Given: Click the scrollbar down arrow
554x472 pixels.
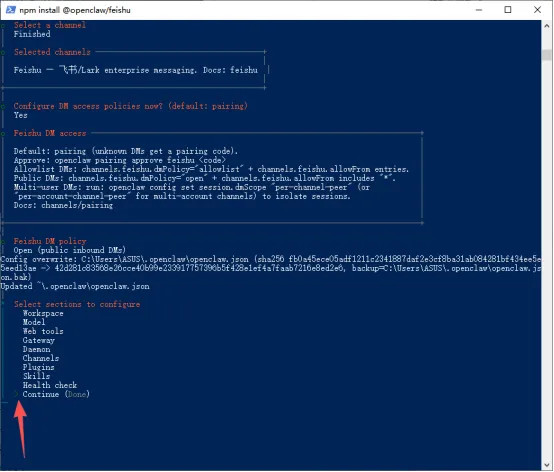Looking at the screenshot, I should pos(547,465).
